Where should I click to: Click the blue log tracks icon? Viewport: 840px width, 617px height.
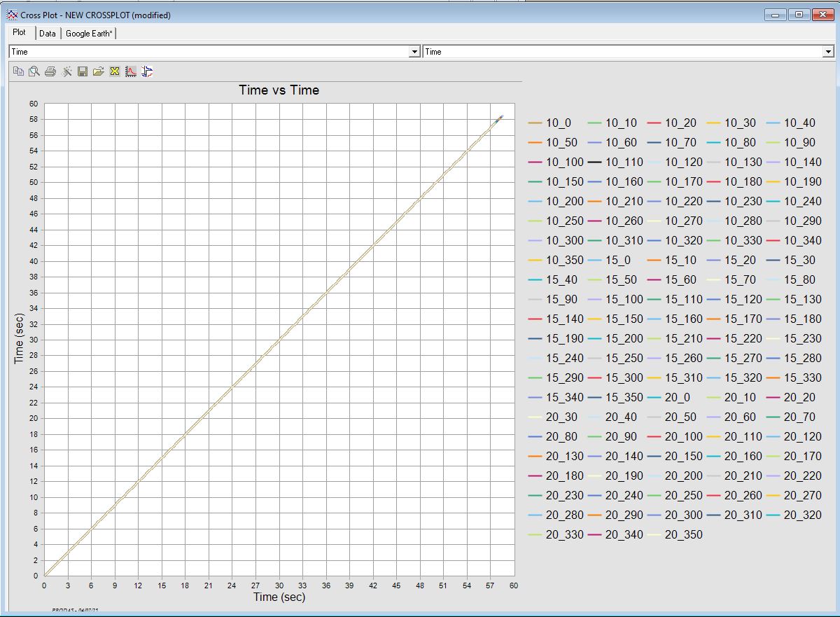pyautogui.click(x=147, y=71)
